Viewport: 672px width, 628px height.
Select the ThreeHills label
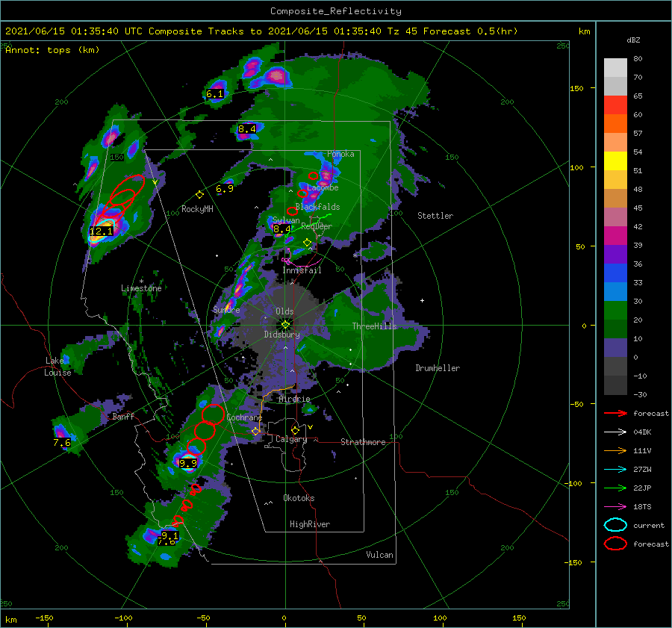(375, 326)
